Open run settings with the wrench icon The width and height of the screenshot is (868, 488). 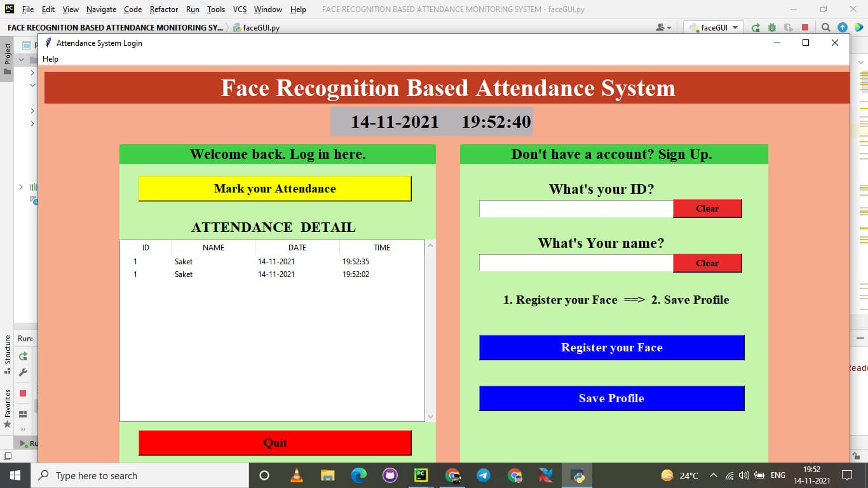click(x=23, y=372)
